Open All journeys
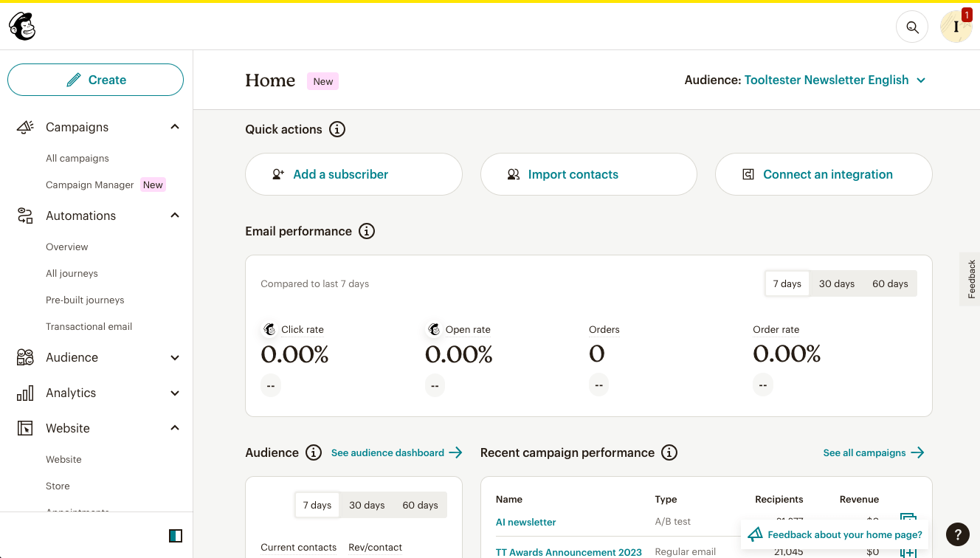Screen dimensions: 980x558 [72, 273]
